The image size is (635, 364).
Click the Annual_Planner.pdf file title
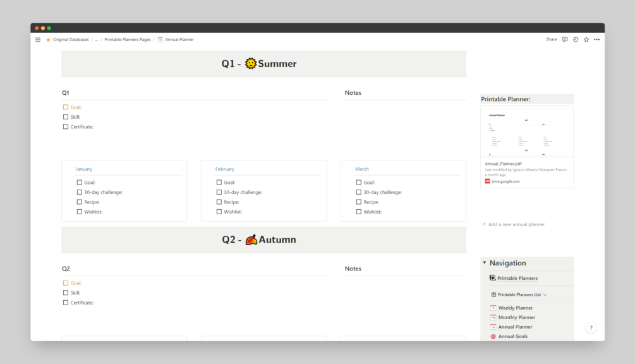504,164
